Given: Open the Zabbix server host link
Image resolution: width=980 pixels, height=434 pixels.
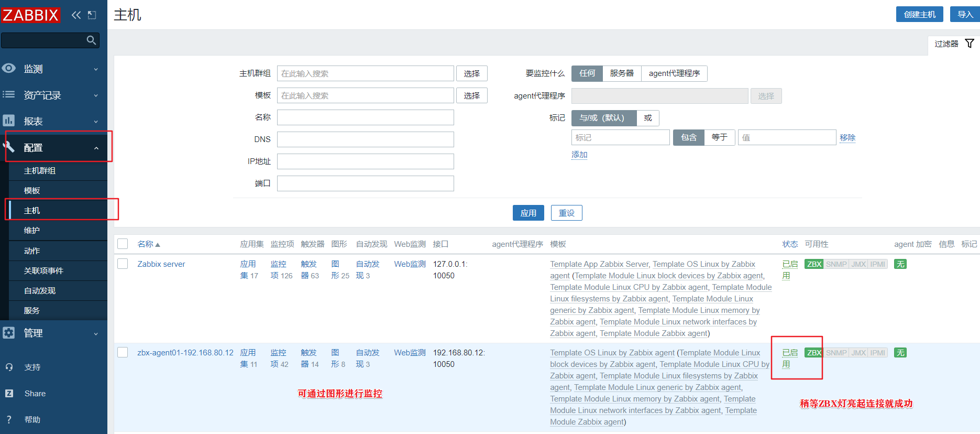Looking at the screenshot, I should [161, 264].
